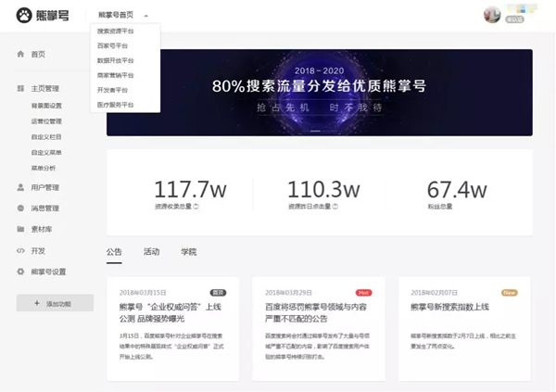Click the 熊掌号 paw logo icon
Image resolution: width=556 pixels, height=392 pixels.
pos(24,15)
